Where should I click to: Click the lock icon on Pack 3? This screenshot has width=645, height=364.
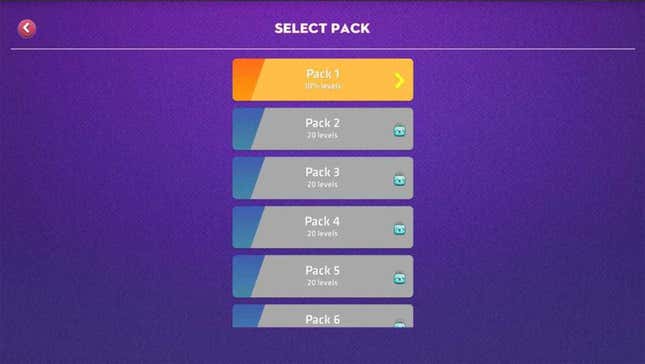coord(399,180)
